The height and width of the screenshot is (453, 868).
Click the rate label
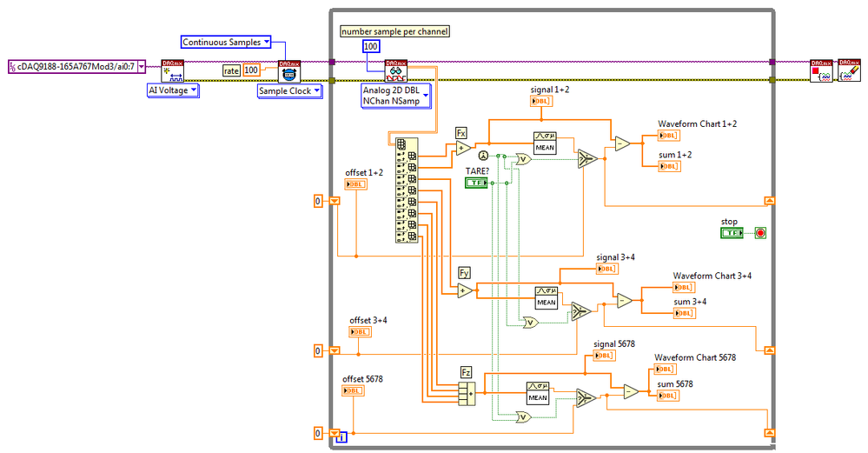point(231,70)
